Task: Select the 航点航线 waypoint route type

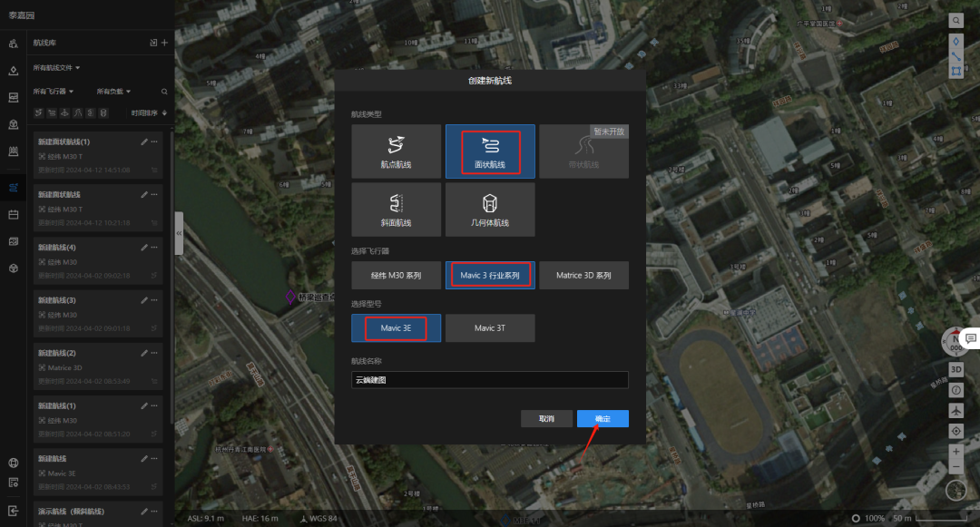Action: pos(397,151)
